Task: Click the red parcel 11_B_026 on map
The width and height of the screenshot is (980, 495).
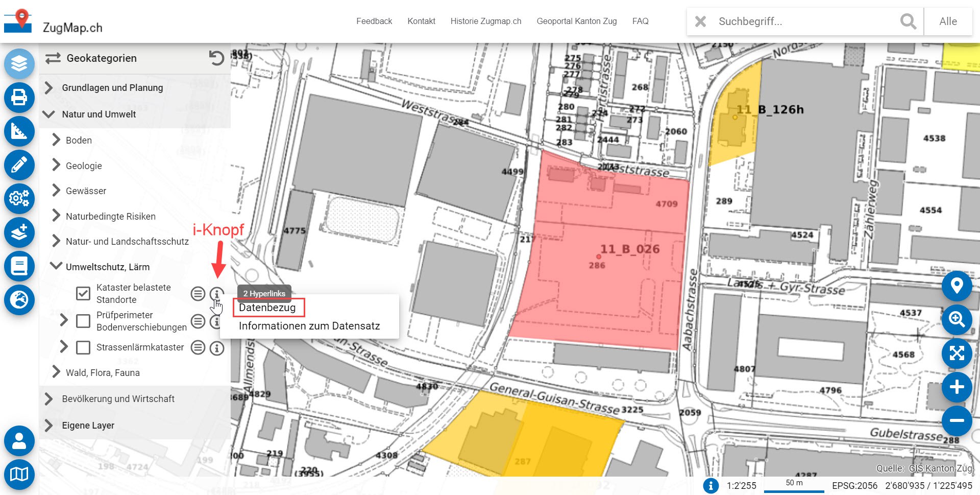Action: tap(602, 286)
